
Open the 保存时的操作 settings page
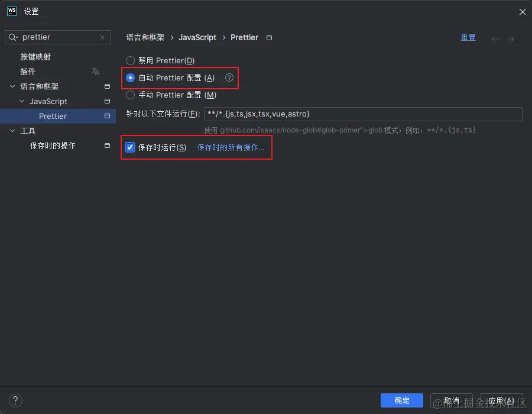pos(53,145)
